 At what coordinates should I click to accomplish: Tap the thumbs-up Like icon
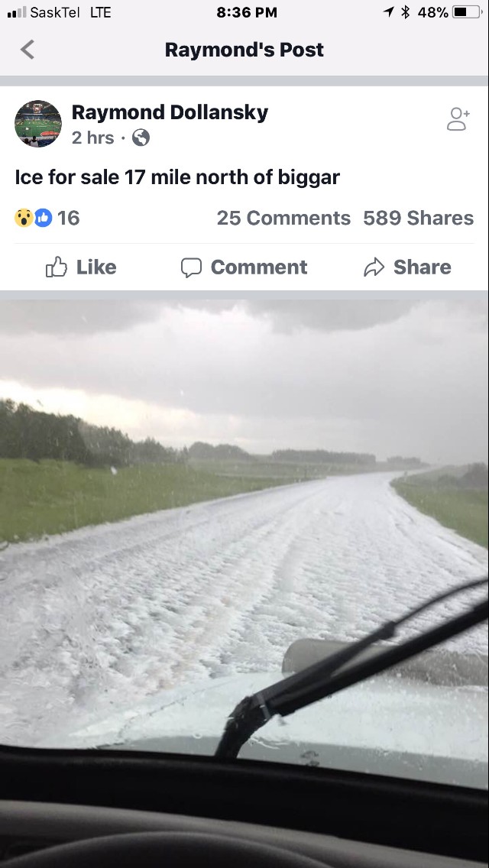click(x=57, y=267)
